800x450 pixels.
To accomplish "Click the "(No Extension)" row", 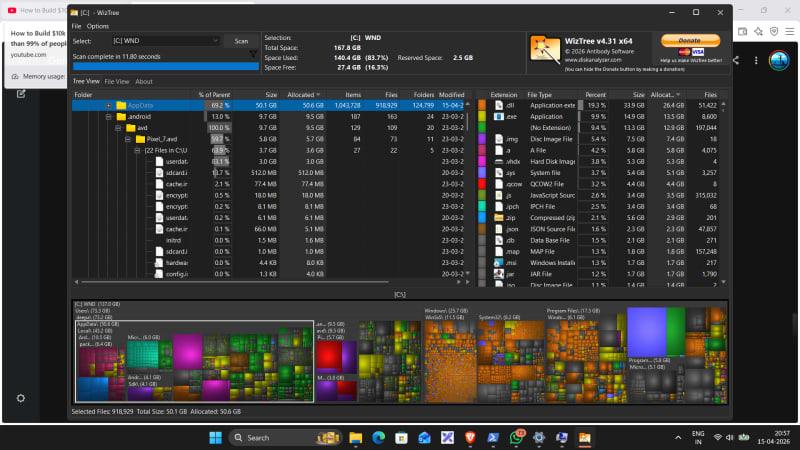I will click(x=550, y=128).
